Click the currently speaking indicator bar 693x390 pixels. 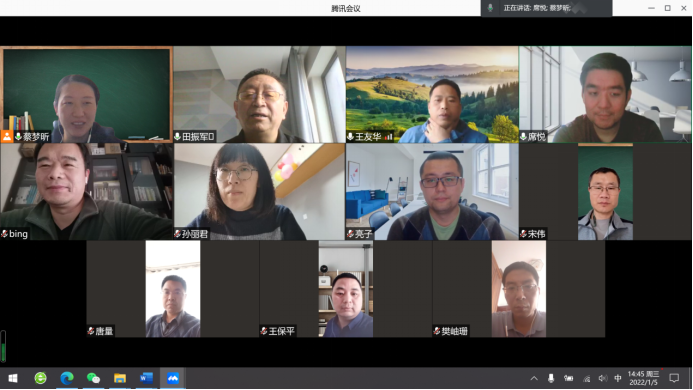(x=546, y=8)
